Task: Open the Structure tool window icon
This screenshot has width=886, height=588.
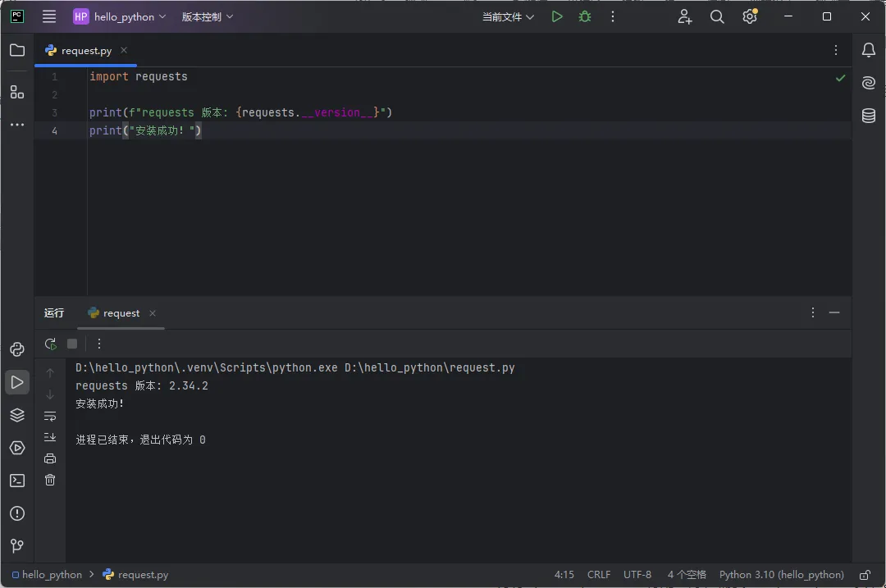Action: pos(17,92)
